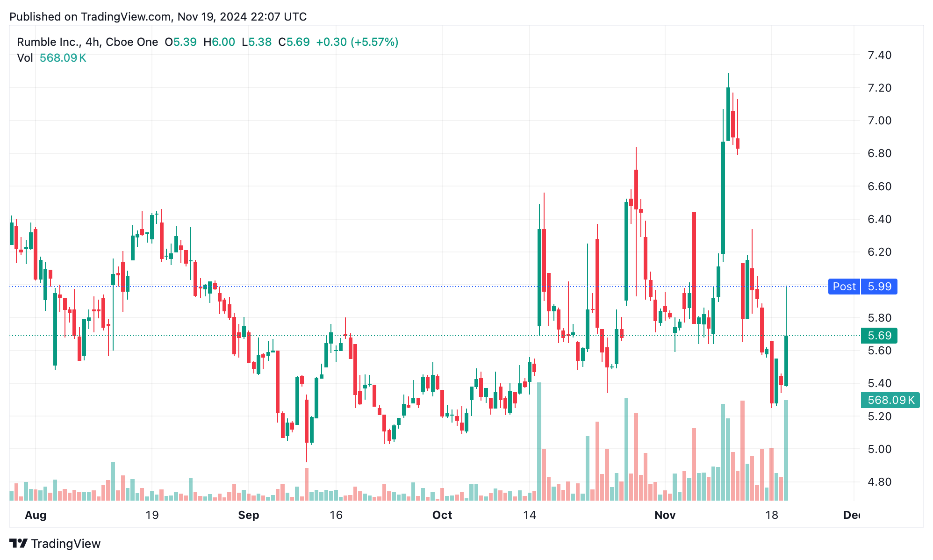Click the 'Oct' date axis label
933x560 pixels.
pos(442,515)
